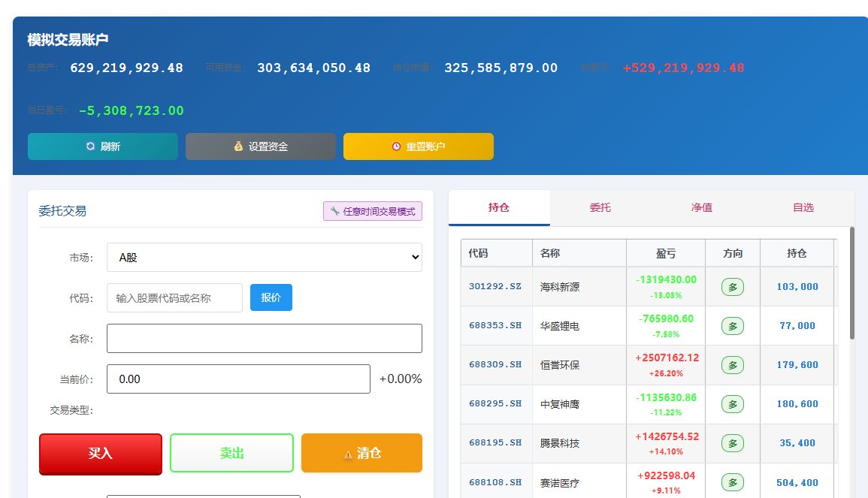The width and height of the screenshot is (868, 498).
Task: Click the warning icon on 清仓 button
Action: (x=348, y=454)
